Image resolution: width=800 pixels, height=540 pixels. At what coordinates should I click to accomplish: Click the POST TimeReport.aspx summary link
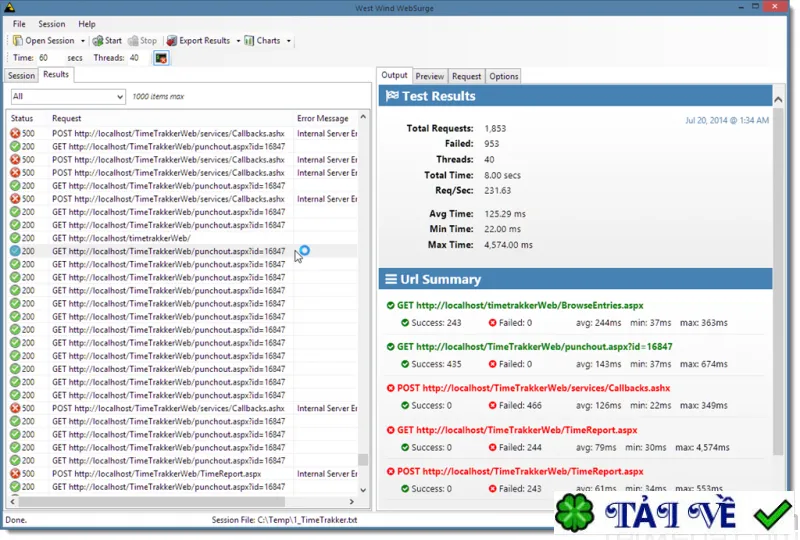point(520,471)
